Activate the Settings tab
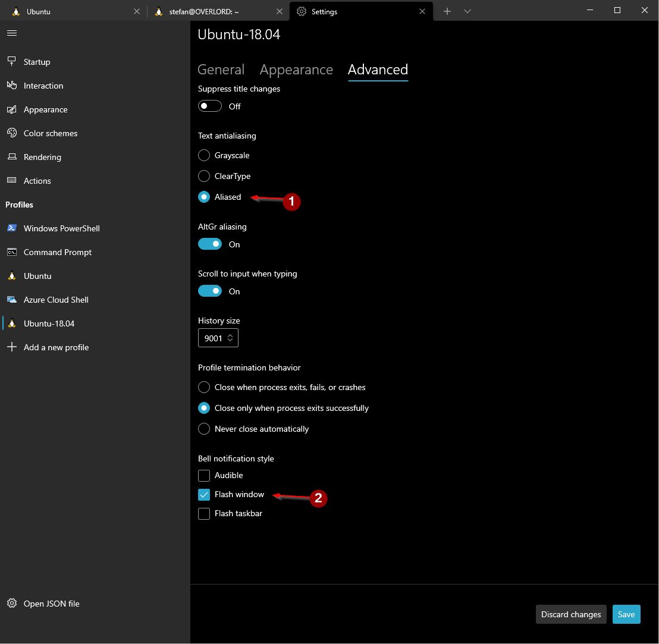Image resolution: width=659 pixels, height=644 pixels. coord(362,11)
